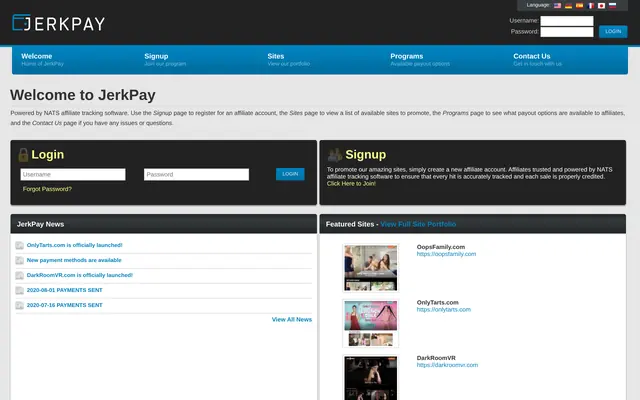640x400 pixels.
Task: Visit the https://darkroomvr.com link
Action: (447, 365)
